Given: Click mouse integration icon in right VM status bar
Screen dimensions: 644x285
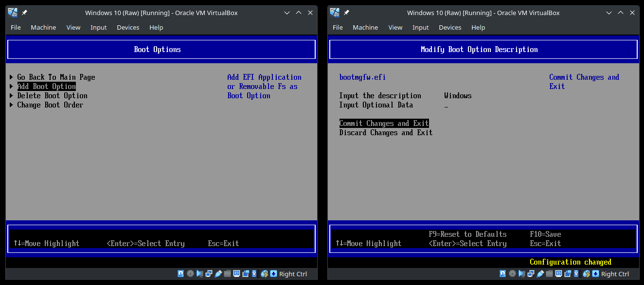Looking at the screenshot, I should point(587,274).
